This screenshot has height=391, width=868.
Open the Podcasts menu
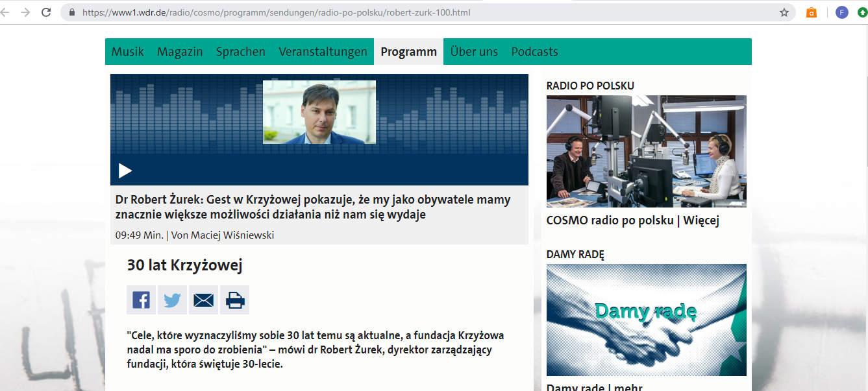(535, 52)
